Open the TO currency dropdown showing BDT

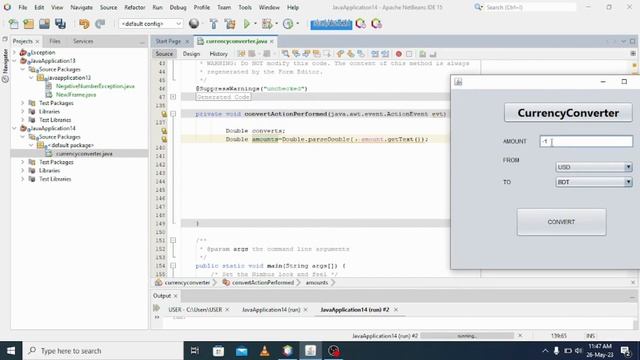pos(594,182)
